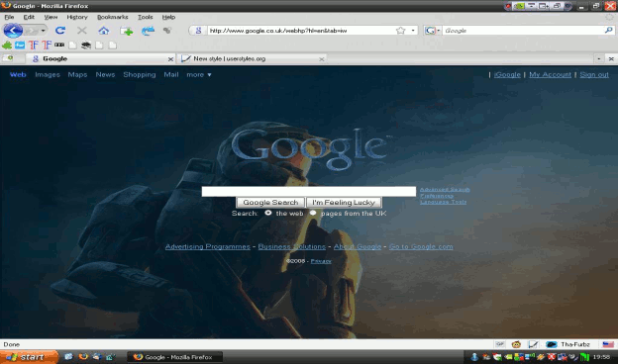Open the first red F bookmark icon
The width and height of the screenshot is (618, 364).
tap(33, 45)
